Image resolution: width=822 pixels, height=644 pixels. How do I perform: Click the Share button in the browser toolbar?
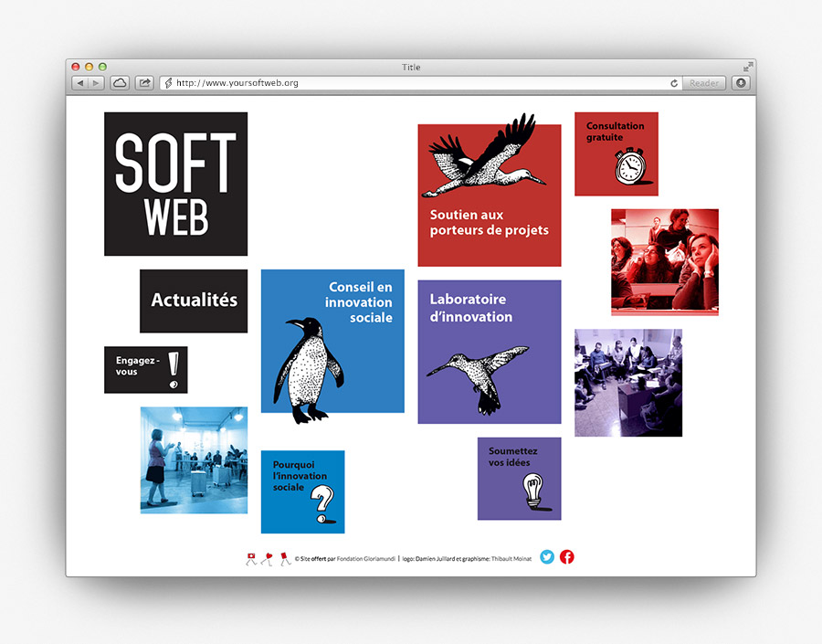click(144, 83)
